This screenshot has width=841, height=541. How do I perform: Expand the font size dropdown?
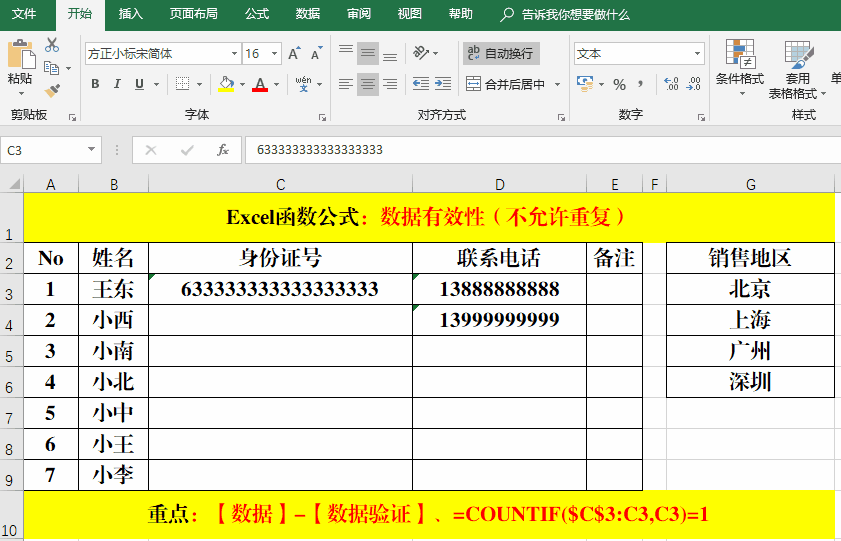pyautogui.click(x=274, y=54)
